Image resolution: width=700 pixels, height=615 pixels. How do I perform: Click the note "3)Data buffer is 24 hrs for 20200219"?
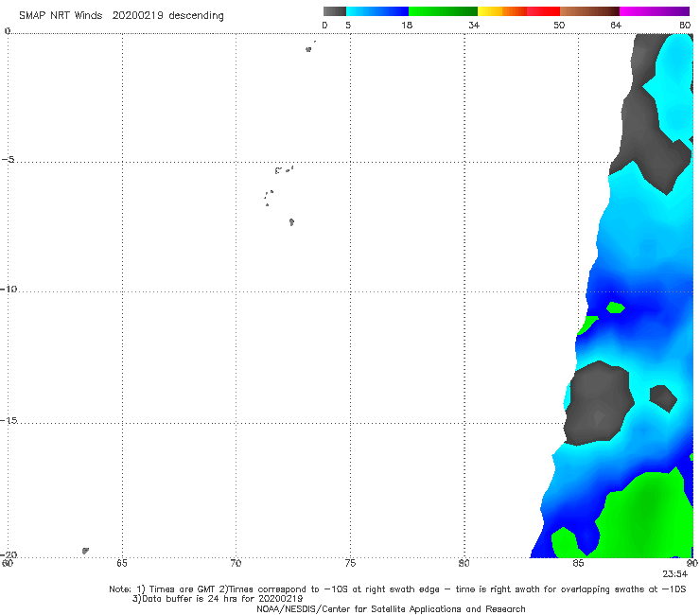(x=218, y=599)
